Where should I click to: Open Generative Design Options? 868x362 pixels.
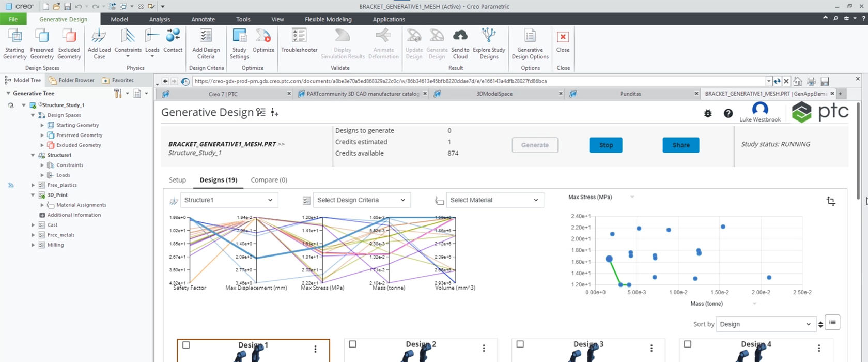tap(530, 43)
